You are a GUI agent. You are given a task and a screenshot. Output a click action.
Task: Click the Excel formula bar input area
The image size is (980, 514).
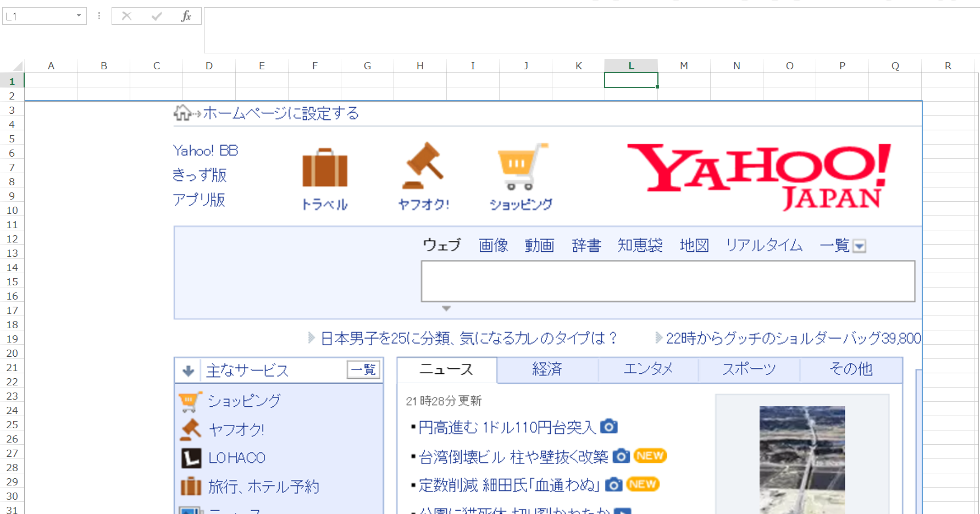(592, 30)
